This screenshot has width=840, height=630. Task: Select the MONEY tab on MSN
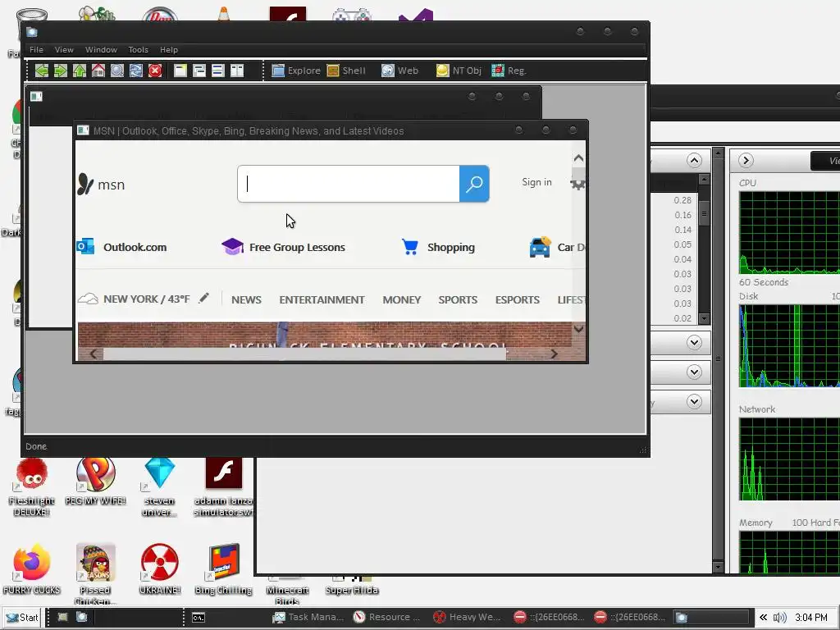click(402, 299)
